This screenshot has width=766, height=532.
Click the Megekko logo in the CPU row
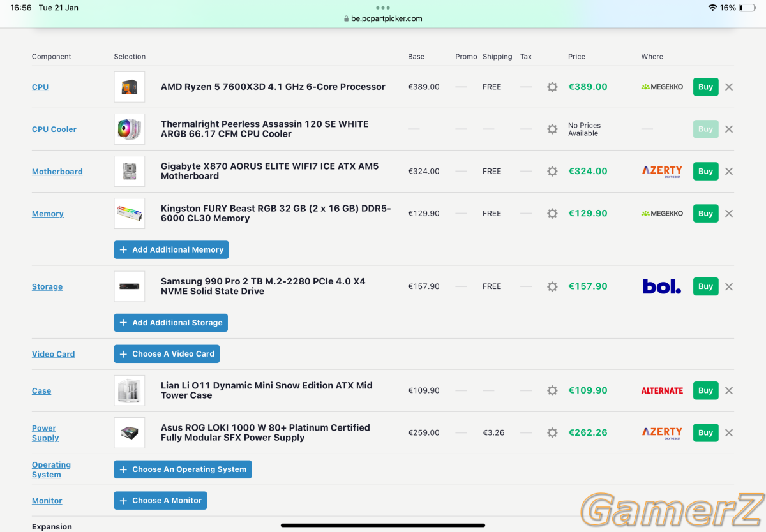pyautogui.click(x=662, y=87)
